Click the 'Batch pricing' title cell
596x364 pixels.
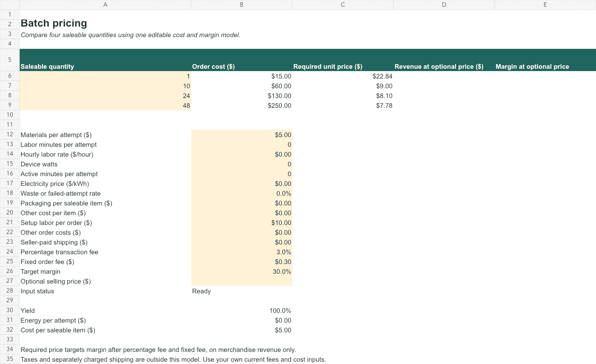54,23
